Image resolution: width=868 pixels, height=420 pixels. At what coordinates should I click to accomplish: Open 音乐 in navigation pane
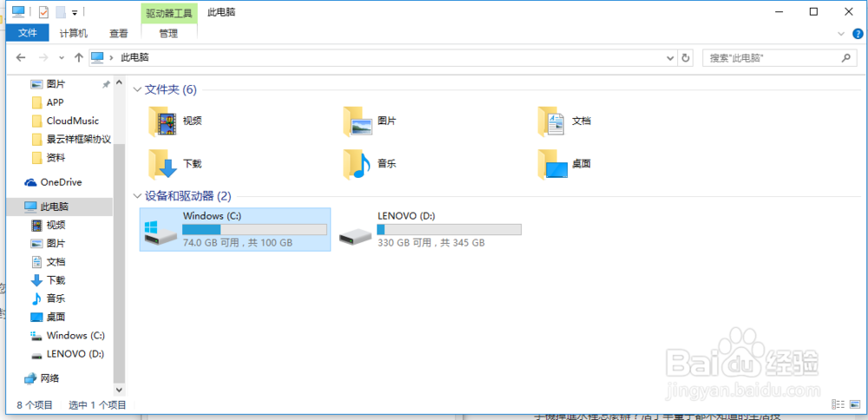click(x=48, y=299)
